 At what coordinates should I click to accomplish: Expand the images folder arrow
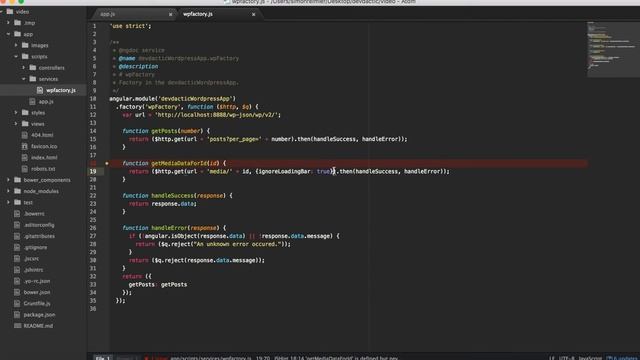(16, 45)
